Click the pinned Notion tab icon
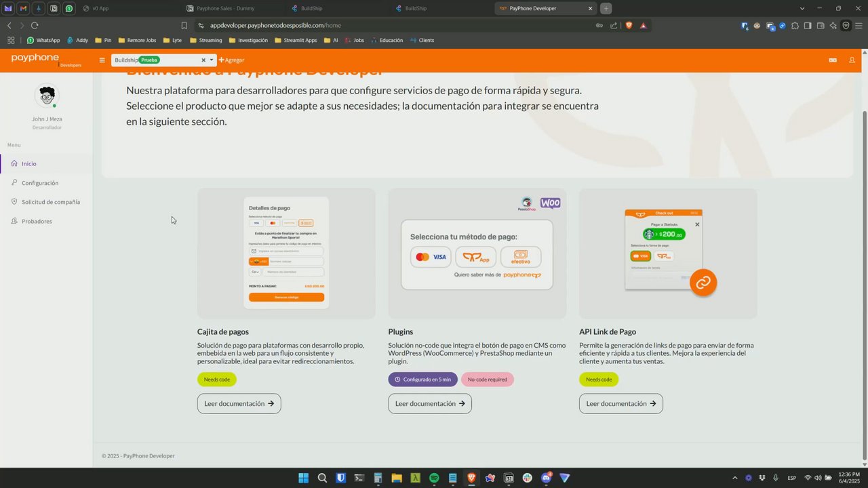The image size is (868, 488). click(x=54, y=8)
